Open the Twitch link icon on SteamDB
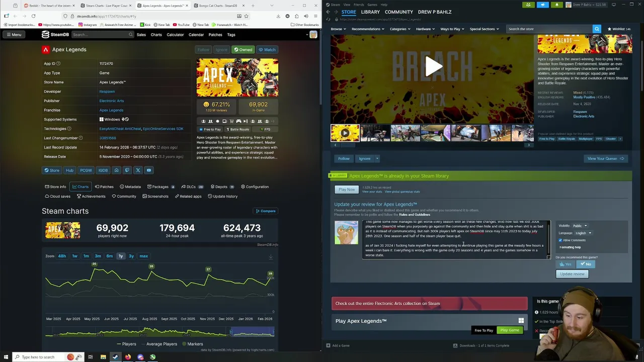Viewport: 644px width, 362px height. click(x=127, y=170)
